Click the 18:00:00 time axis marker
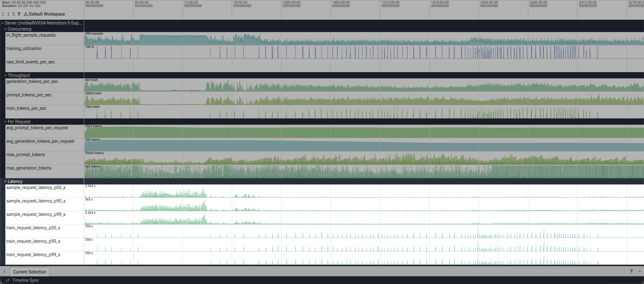 click(x=242, y=4)
